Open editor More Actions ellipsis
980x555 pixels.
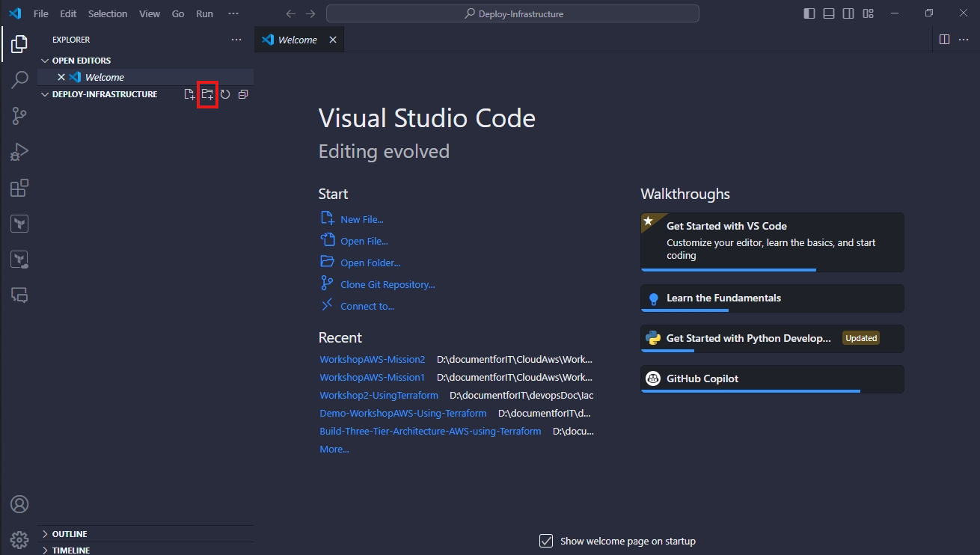[x=964, y=40]
